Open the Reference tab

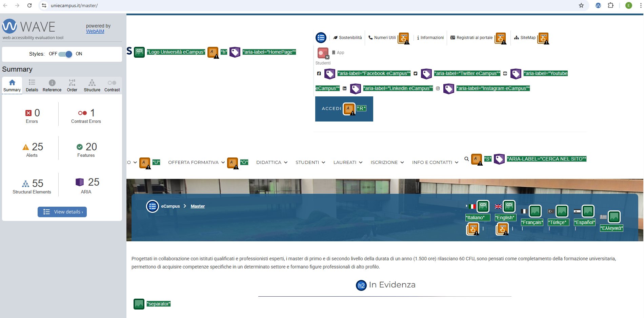(52, 86)
